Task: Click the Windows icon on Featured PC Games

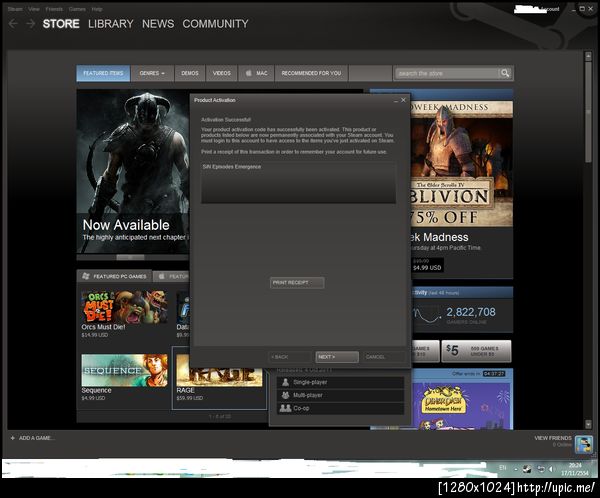Action: coord(86,276)
